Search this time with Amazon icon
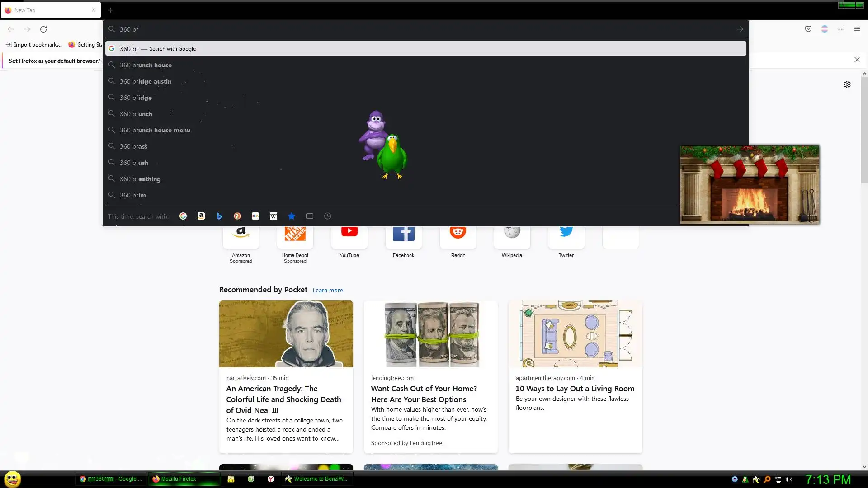The image size is (868, 488). click(x=201, y=216)
